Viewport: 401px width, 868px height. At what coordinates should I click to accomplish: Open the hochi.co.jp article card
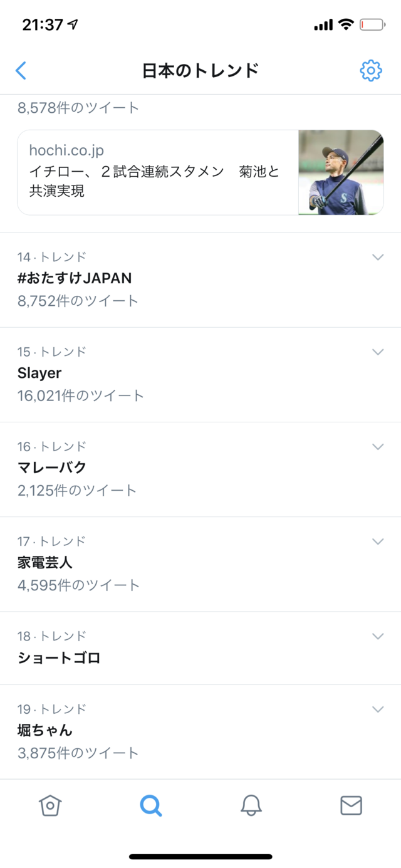200,172
